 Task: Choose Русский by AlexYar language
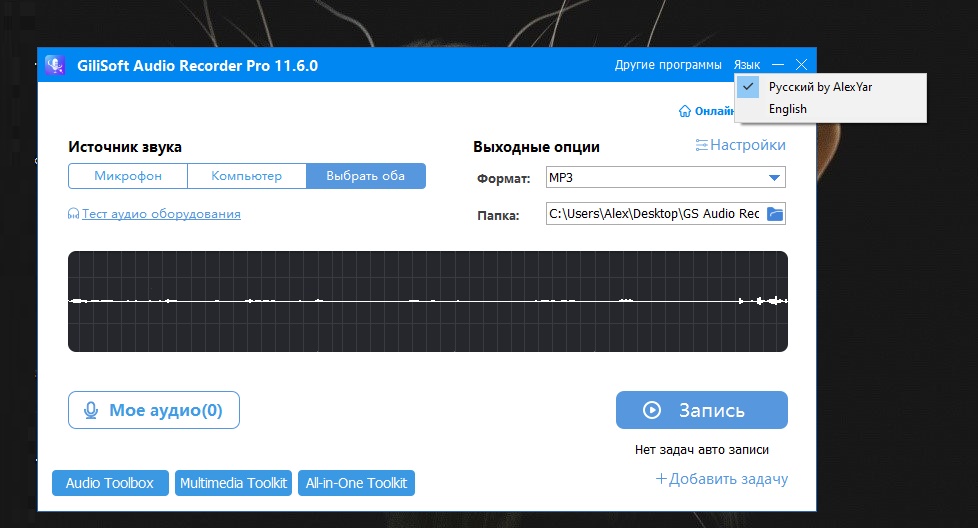pos(831,87)
